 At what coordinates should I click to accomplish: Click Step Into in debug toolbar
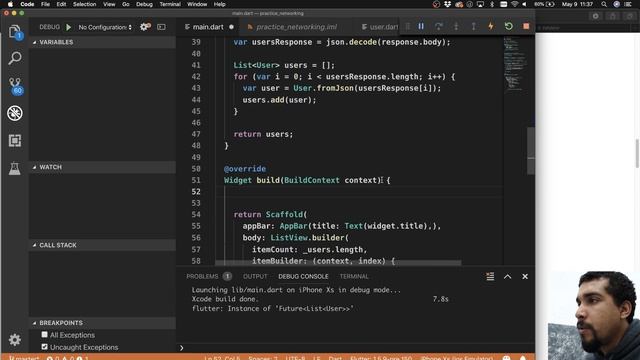pos(456,27)
